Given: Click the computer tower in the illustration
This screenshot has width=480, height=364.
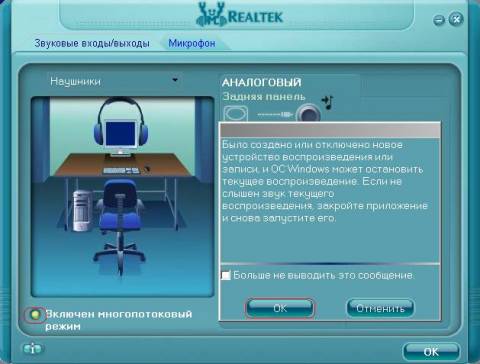Looking at the screenshot, I should (x=82, y=211).
